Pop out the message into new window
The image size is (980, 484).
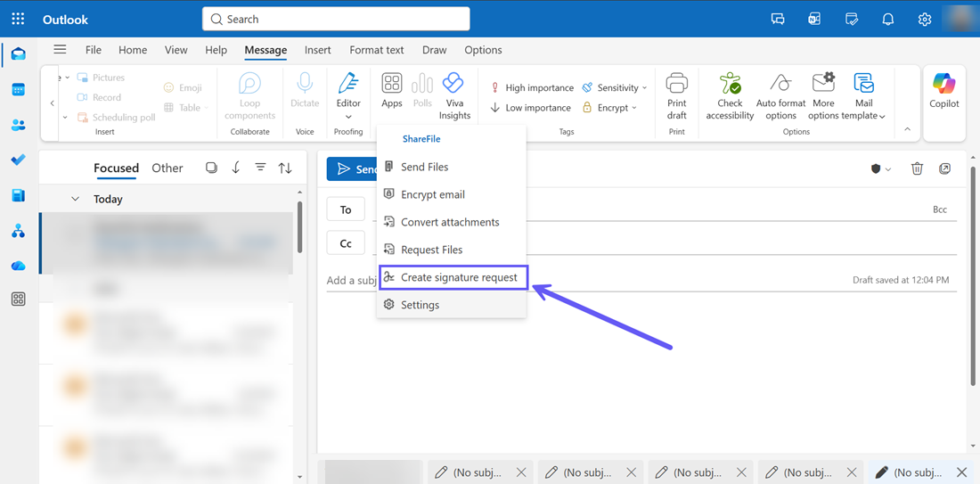click(945, 168)
